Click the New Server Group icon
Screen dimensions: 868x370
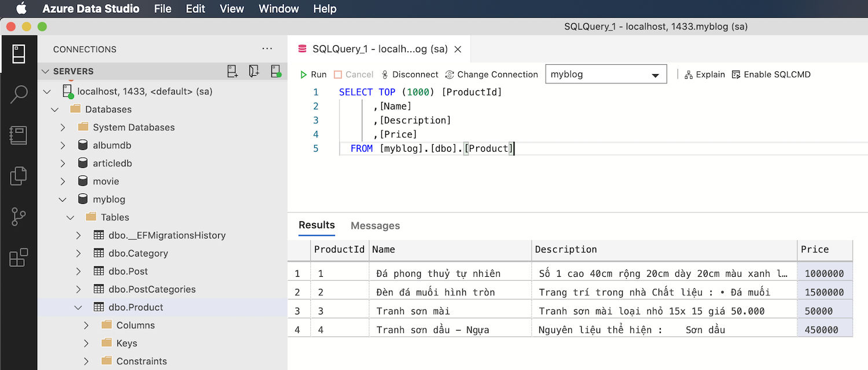point(254,71)
